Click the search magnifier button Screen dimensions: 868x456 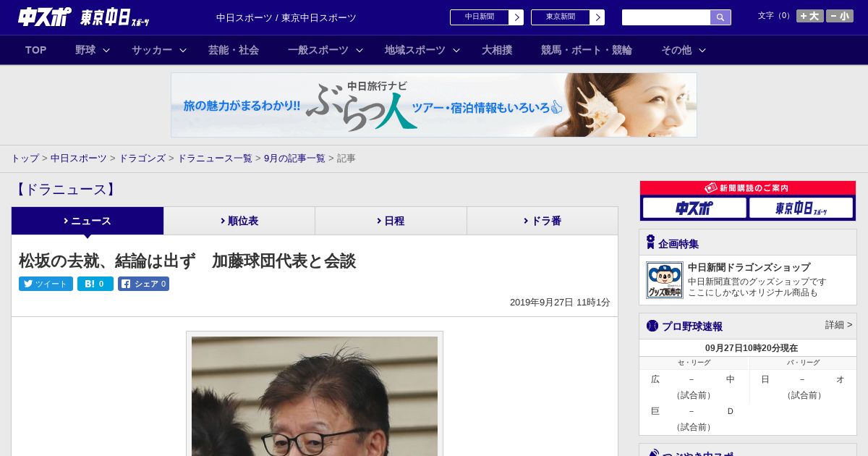click(720, 17)
